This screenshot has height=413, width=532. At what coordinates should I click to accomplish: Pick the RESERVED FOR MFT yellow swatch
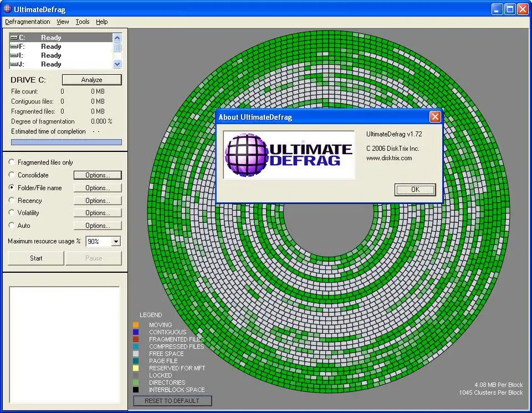click(x=136, y=368)
